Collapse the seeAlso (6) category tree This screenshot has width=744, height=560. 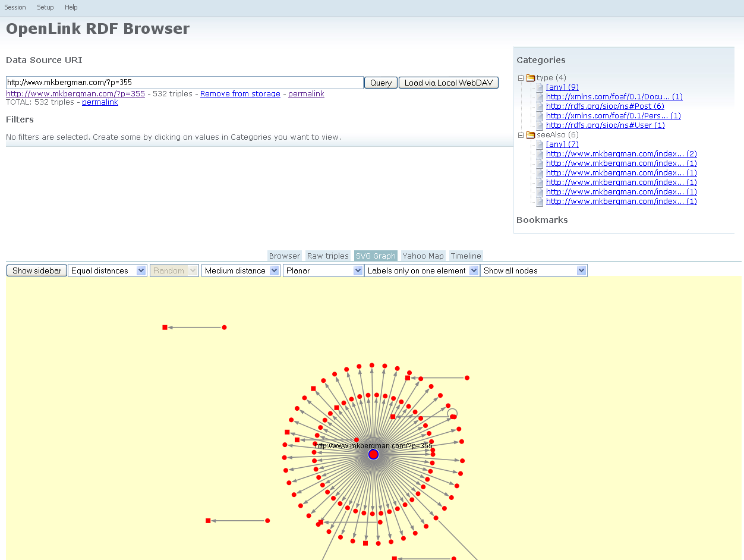pos(521,135)
